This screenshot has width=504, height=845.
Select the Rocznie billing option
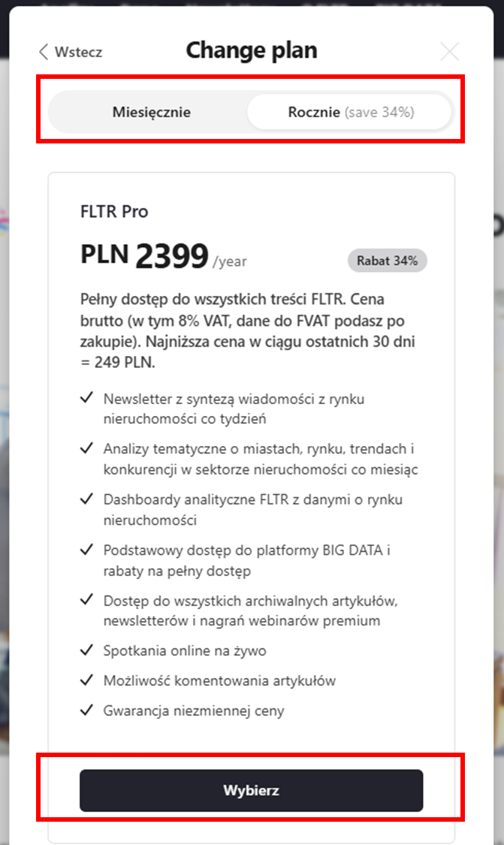pyautogui.click(x=349, y=113)
